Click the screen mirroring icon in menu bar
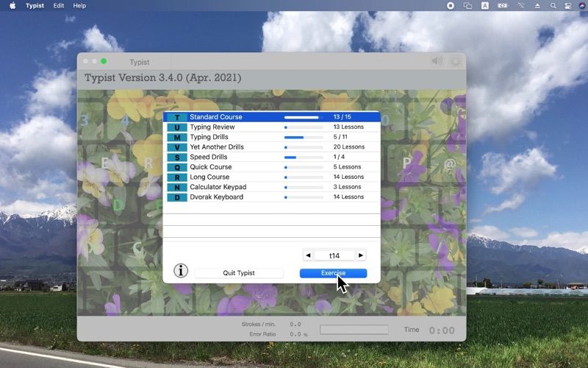The width and height of the screenshot is (588, 368). (467, 6)
